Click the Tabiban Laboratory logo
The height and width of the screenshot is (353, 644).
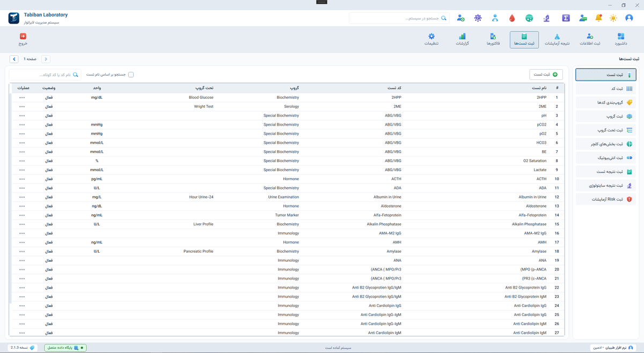tap(14, 18)
